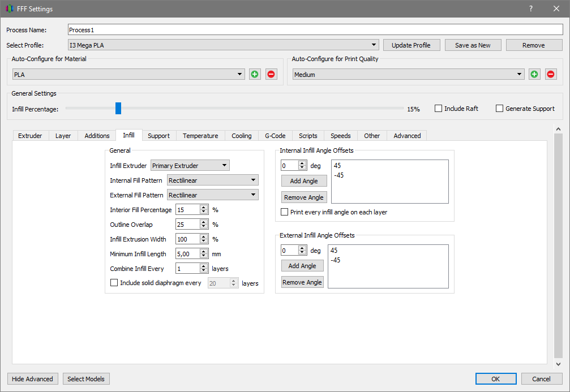Viewport: 570px width, 392px height.
Task: Click the help question mark in title bar
Action: point(531,8)
